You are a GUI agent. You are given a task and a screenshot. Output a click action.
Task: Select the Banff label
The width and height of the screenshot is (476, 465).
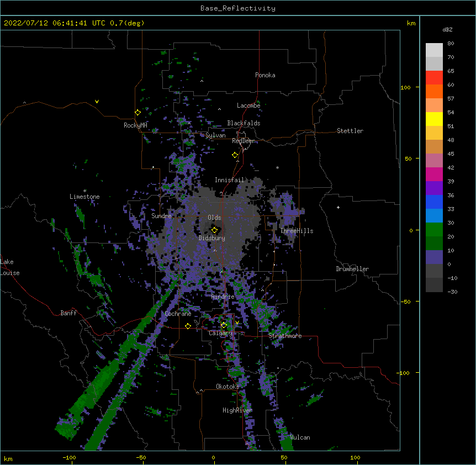(x=68, y=313)
